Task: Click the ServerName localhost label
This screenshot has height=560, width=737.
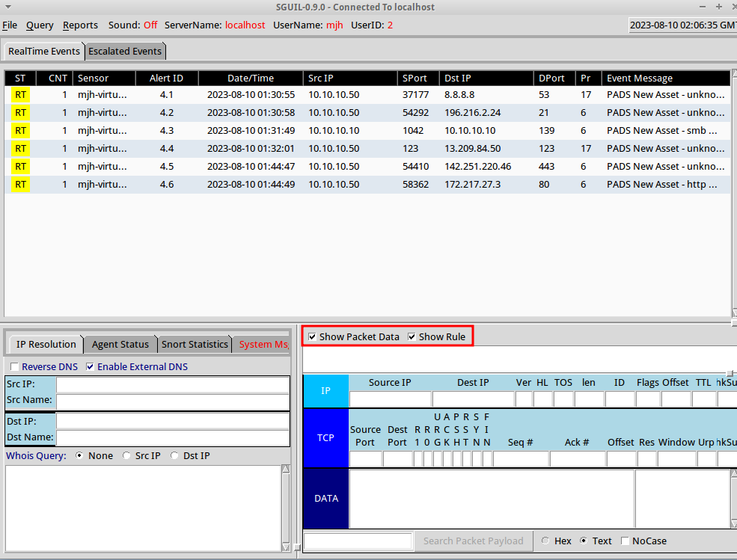Action: 245,25
